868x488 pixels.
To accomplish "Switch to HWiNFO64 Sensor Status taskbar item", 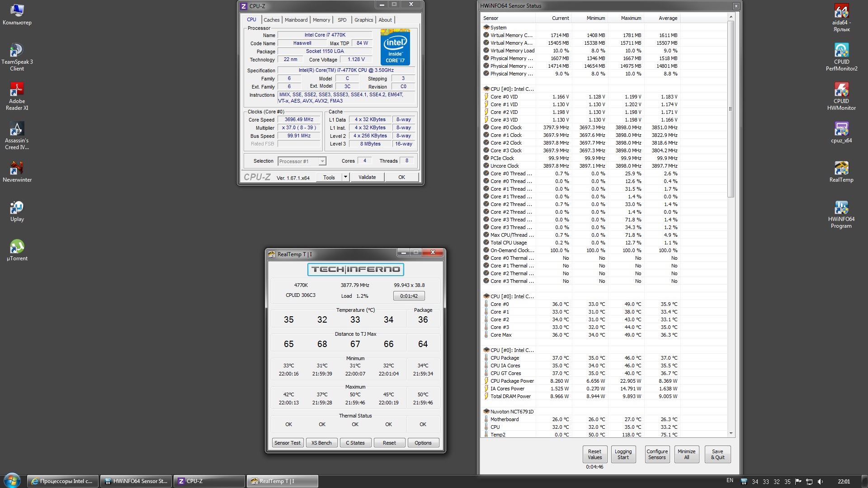I will pyautogui.click(x=136, y=481).
